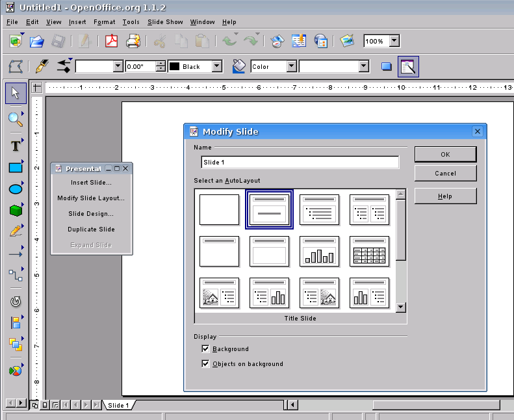Select the Connector tool
This screenshot has width=514, height=420.
(16, 275)
